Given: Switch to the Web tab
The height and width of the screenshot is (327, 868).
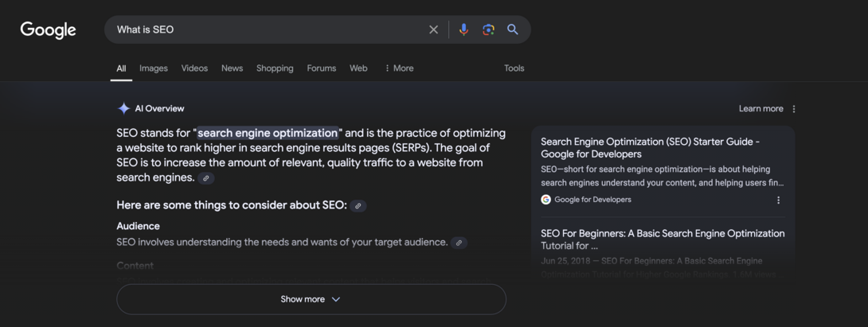Looking at the screenshot, I should pos(358,68).
